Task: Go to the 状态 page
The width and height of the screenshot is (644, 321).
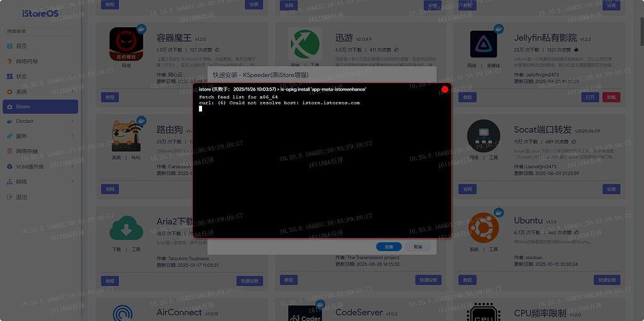Action: click(x=40, y=76)
